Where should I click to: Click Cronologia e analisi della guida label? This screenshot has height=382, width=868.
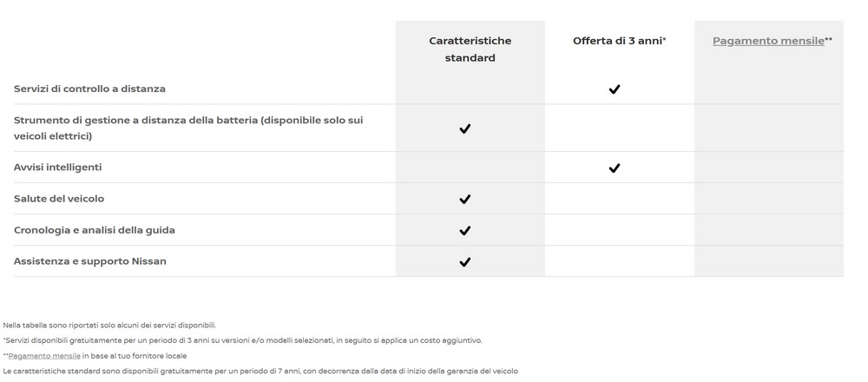pyautogui.click(x=94, y=230)
